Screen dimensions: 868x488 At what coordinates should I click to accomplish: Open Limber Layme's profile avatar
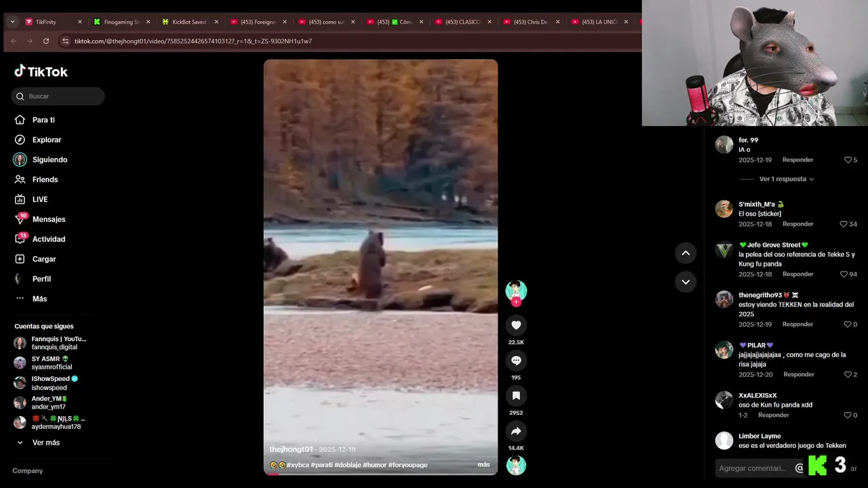(x=724, y=441)
